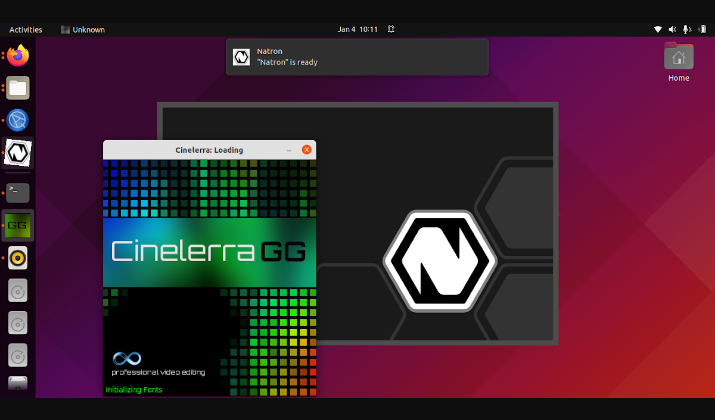Open the third disc drive icon in dock
The width and height of the screenshot is (715, 420).
click(18, 355)
